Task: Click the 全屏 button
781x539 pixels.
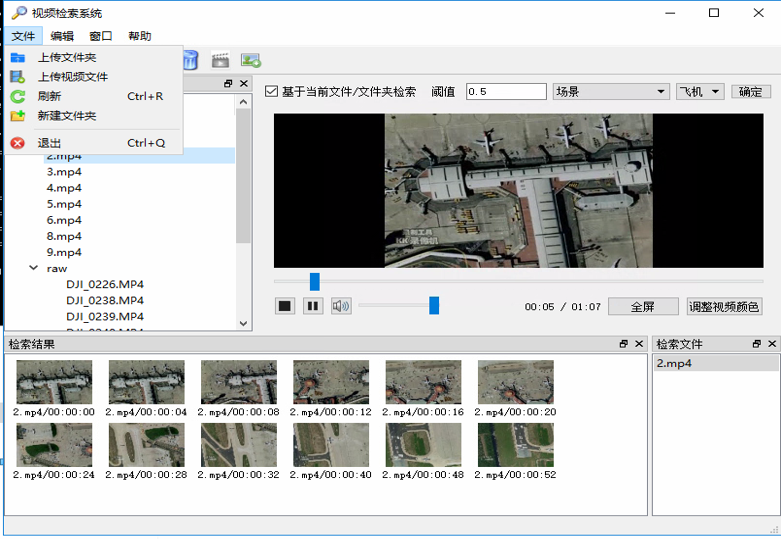Action: (644, 307)
